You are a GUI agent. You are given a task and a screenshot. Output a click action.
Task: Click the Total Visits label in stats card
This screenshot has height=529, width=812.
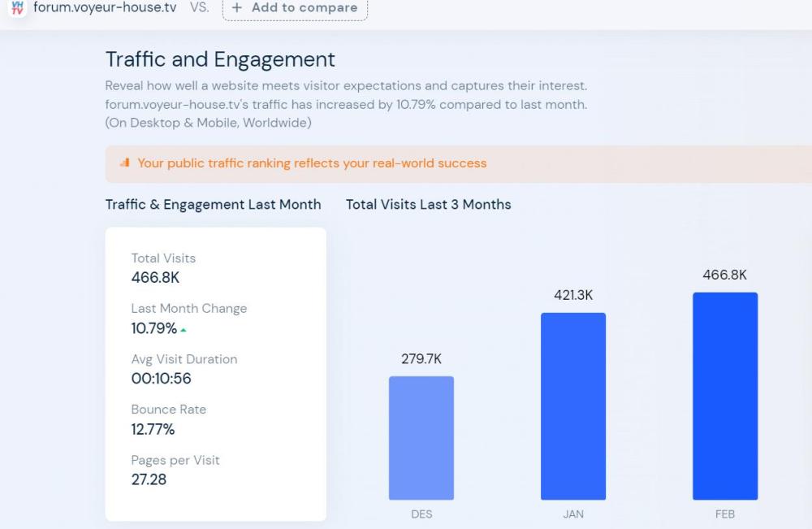(163, 258)
